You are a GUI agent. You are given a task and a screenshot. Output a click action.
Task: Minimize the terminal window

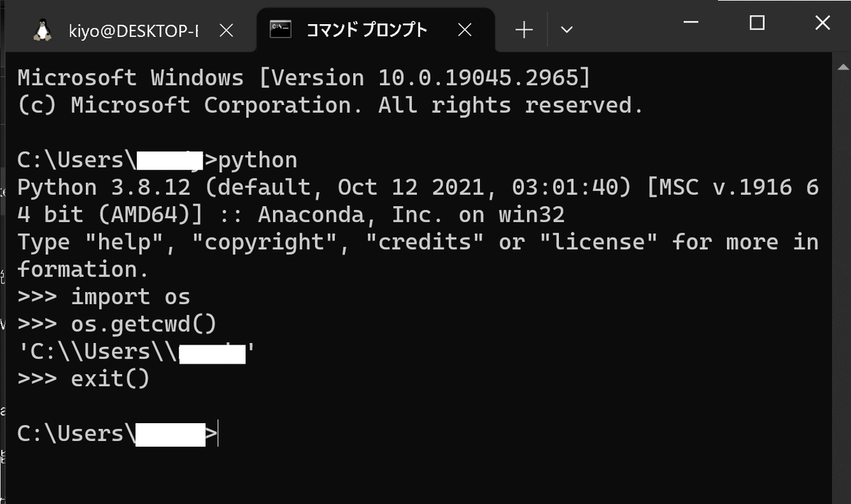pos(692,23)
